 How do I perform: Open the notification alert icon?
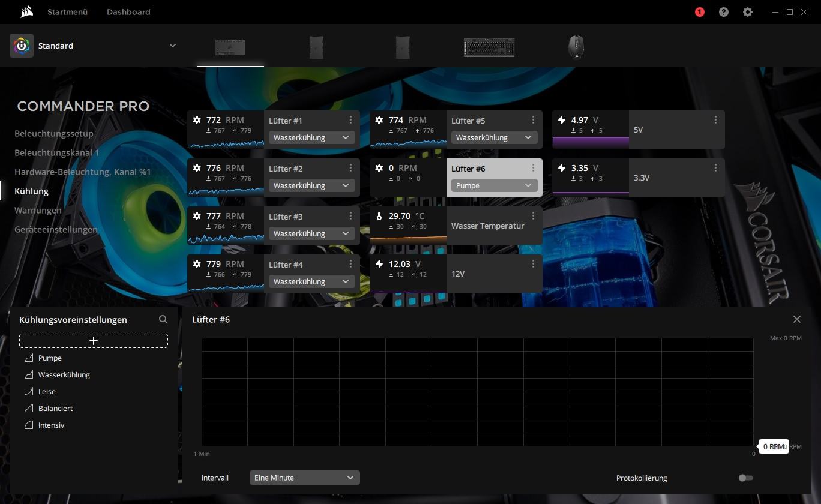point(699,12)
